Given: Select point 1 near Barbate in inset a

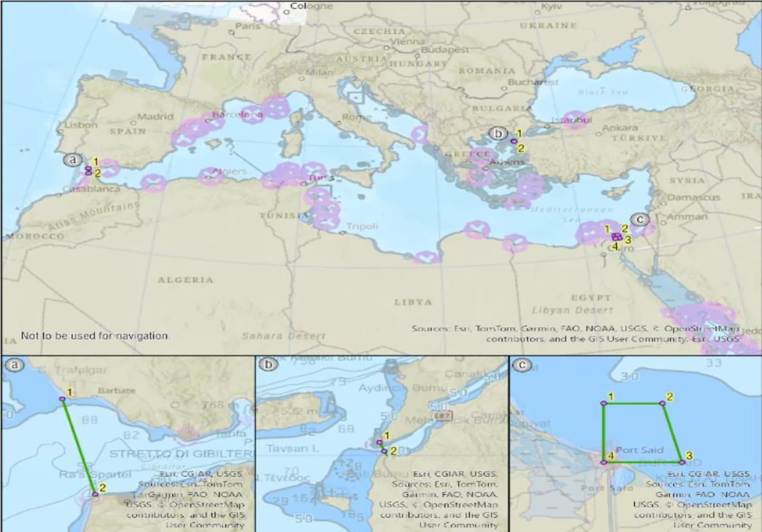Looking at the screenshot, I should click(62, 399).
